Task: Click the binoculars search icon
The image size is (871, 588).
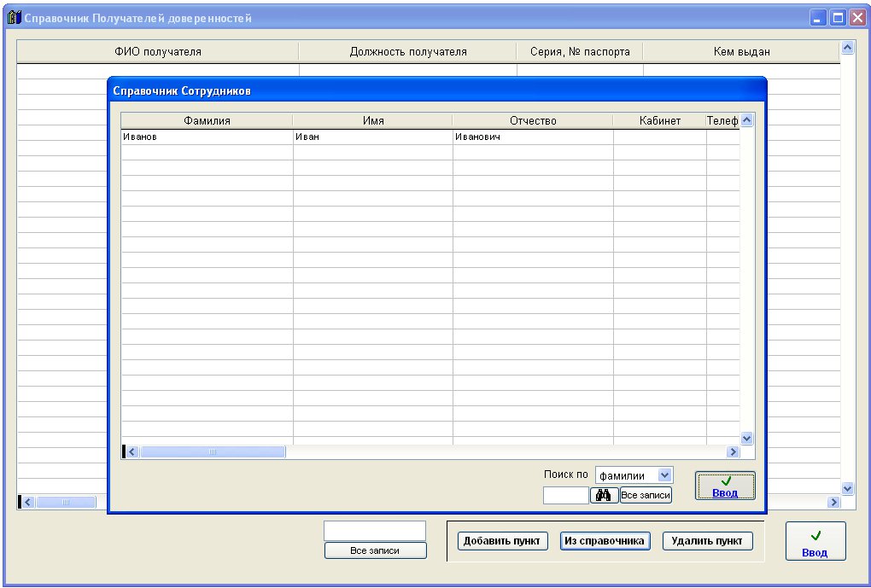Action: (x=605, y=495)
